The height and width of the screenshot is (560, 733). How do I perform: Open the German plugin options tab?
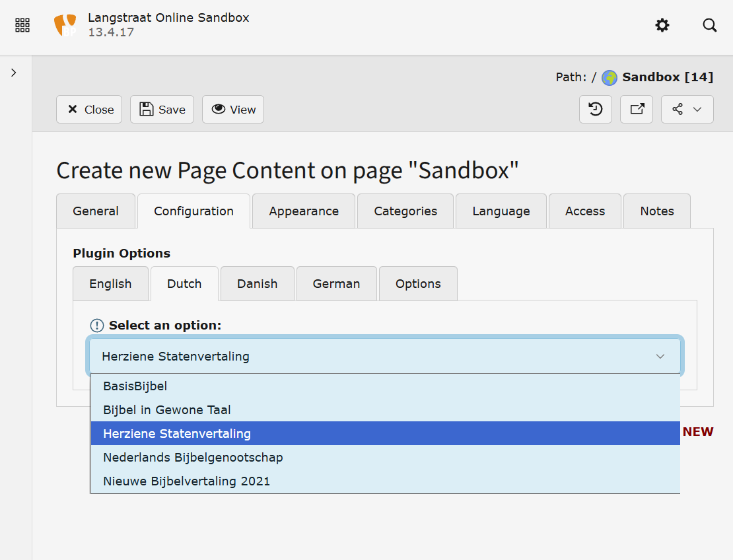pos(336,284)
